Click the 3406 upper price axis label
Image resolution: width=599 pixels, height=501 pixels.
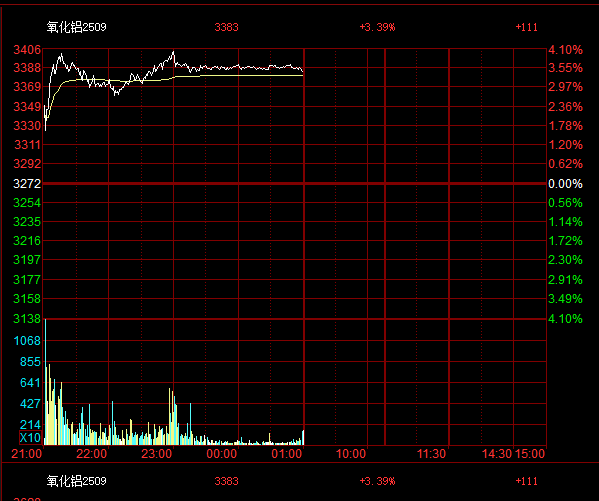(x=27, y=50)
